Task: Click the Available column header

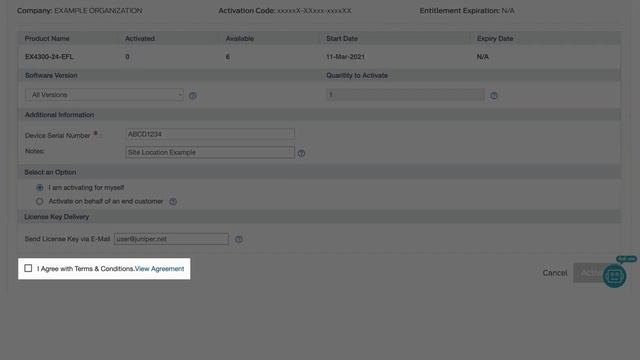Action: coord(240,38)
